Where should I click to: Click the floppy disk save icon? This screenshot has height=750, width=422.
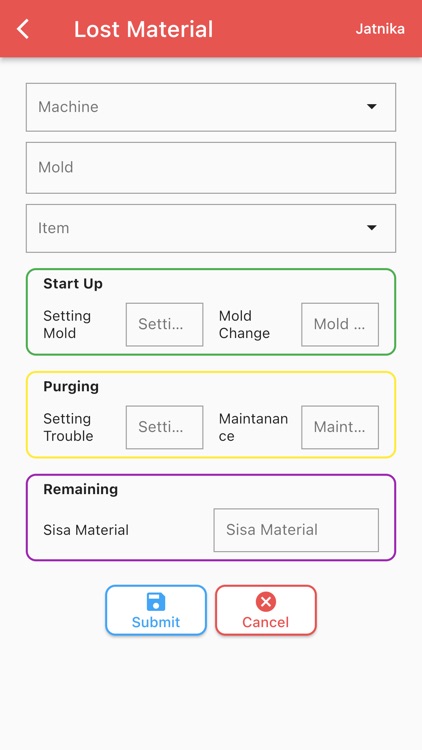click(x=156, y=602)
